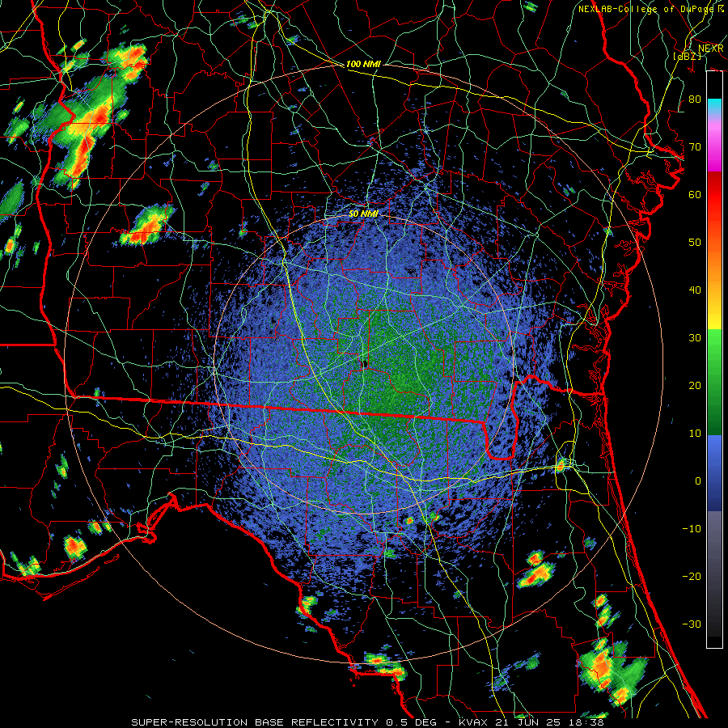Click the green segment of the reflectivity color bar
The width and height of the screenshot is (728, 728).
pos(714,382)
